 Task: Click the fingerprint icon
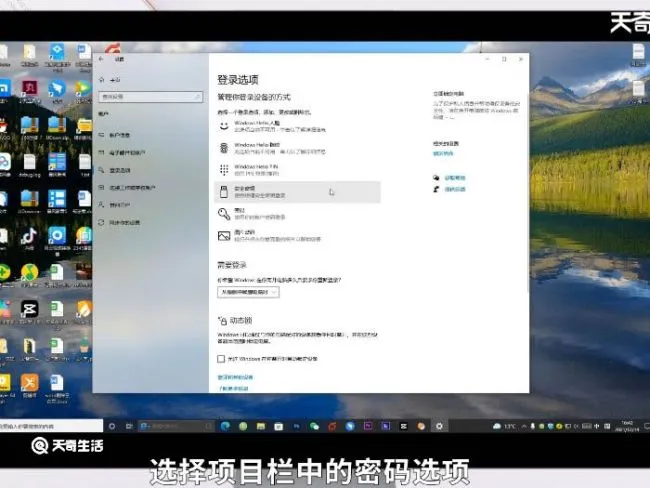(x=224, y=148)
